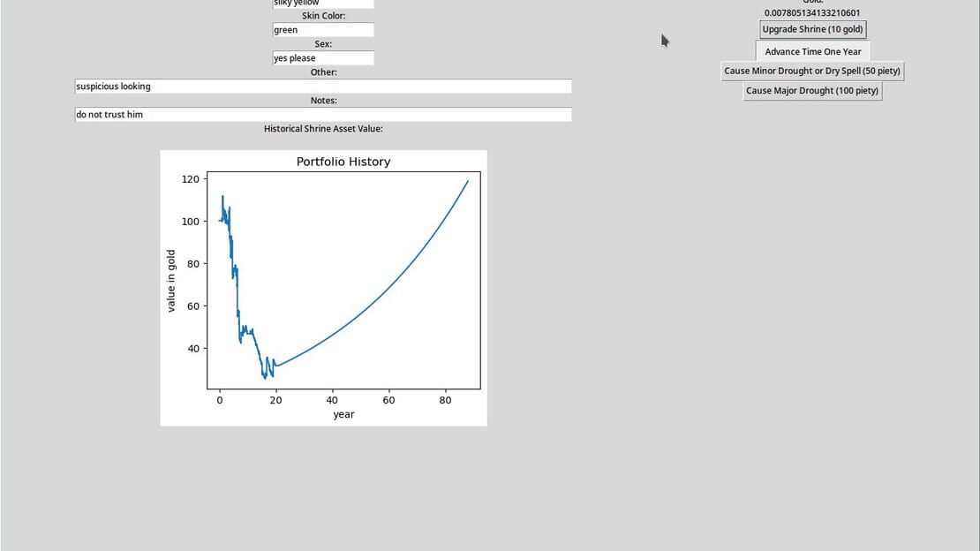Image resolution: width=980 pixels, height=551 pixels.
Task: Click into the Notes field
Action: [x=323, y=115]
